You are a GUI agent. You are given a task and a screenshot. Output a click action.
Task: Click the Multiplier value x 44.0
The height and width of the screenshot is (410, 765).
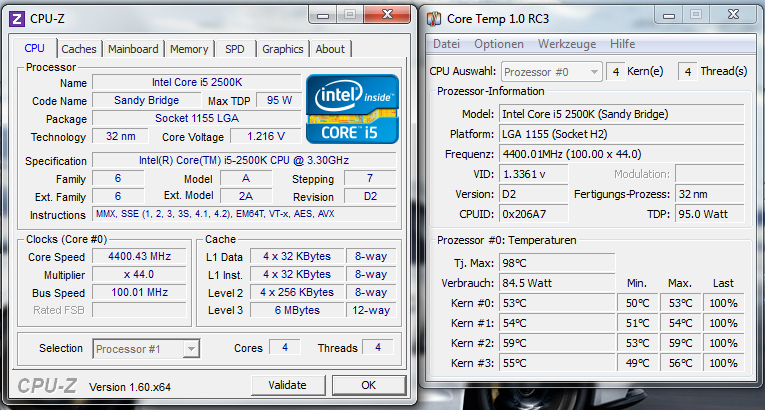(x=140, y=274)
